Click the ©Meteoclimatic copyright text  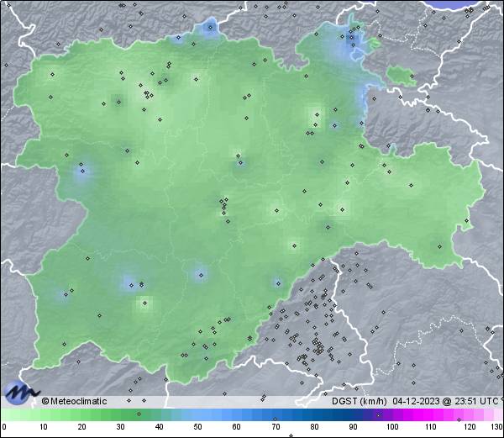[x=74, y=401]
